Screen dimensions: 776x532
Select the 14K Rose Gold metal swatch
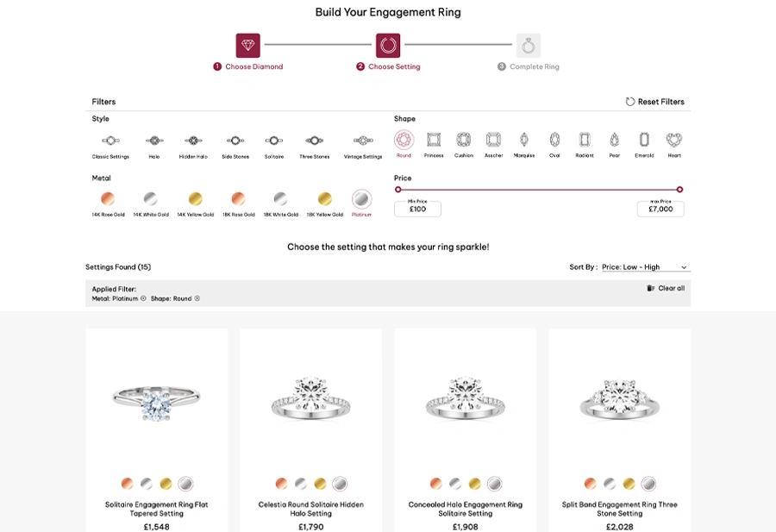pos(108,198)
